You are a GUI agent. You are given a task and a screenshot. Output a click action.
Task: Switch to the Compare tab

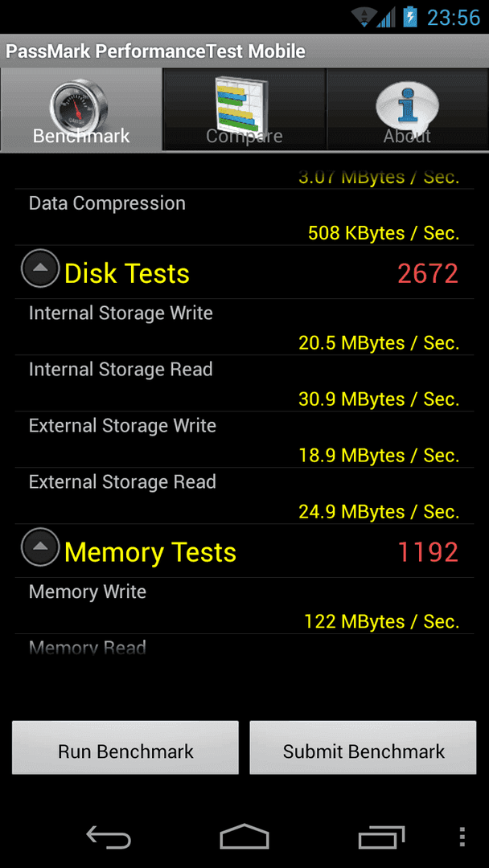[244, 109]
